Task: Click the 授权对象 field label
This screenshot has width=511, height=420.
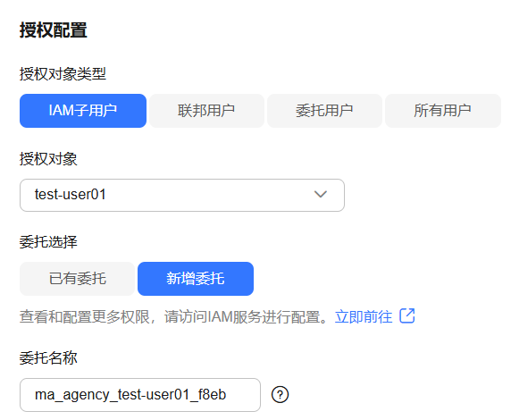Action: point(48,159)
